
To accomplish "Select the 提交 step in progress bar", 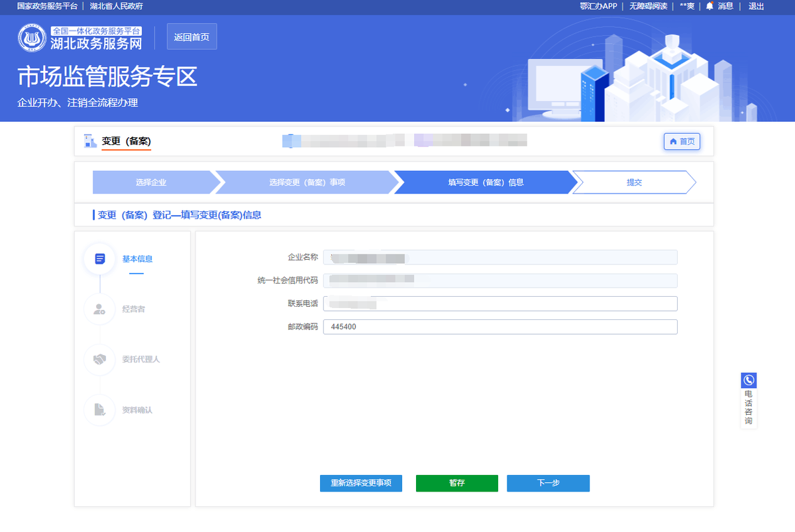I will tap(634, 182).
